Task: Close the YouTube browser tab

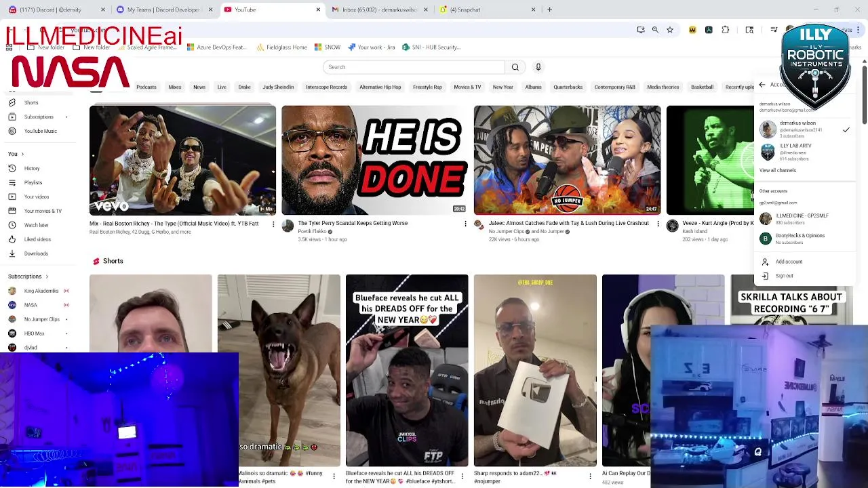Action: click(318, 9)
